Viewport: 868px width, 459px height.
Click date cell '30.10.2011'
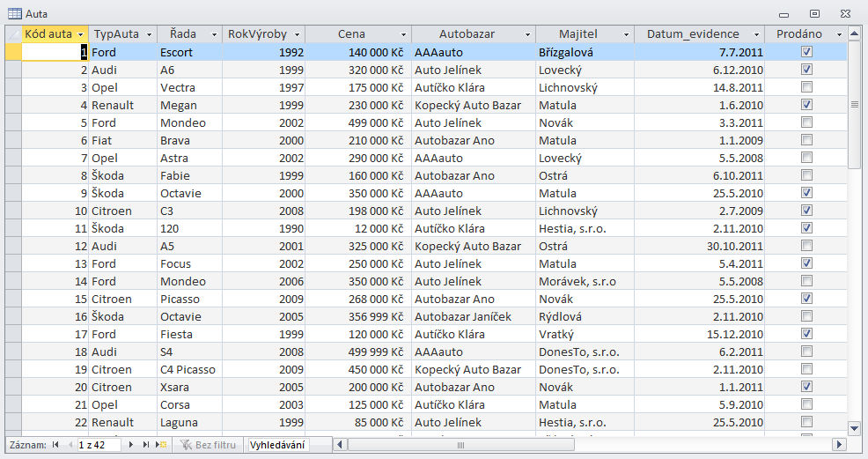click(x=699, y=246)
